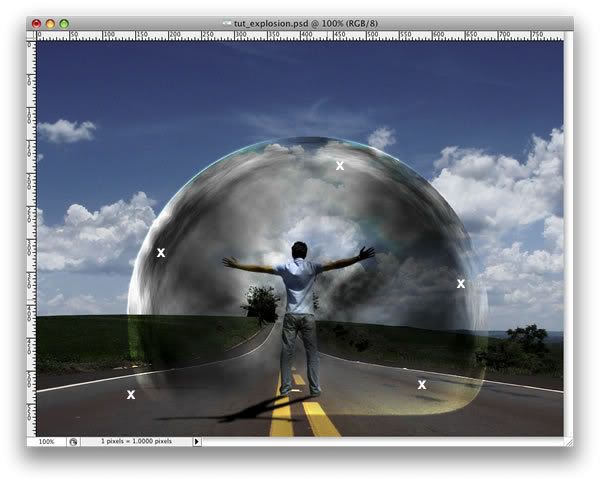This screenshot has height=483, width=600.
Task: Click the ruler origin box at top-left corner
Action: click(x=31, y=36)
